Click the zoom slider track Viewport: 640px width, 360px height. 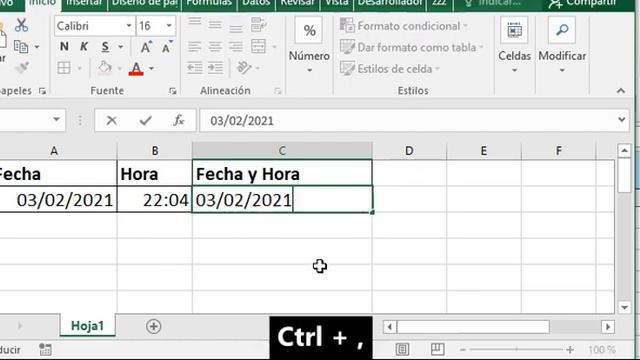pos(516,350)
